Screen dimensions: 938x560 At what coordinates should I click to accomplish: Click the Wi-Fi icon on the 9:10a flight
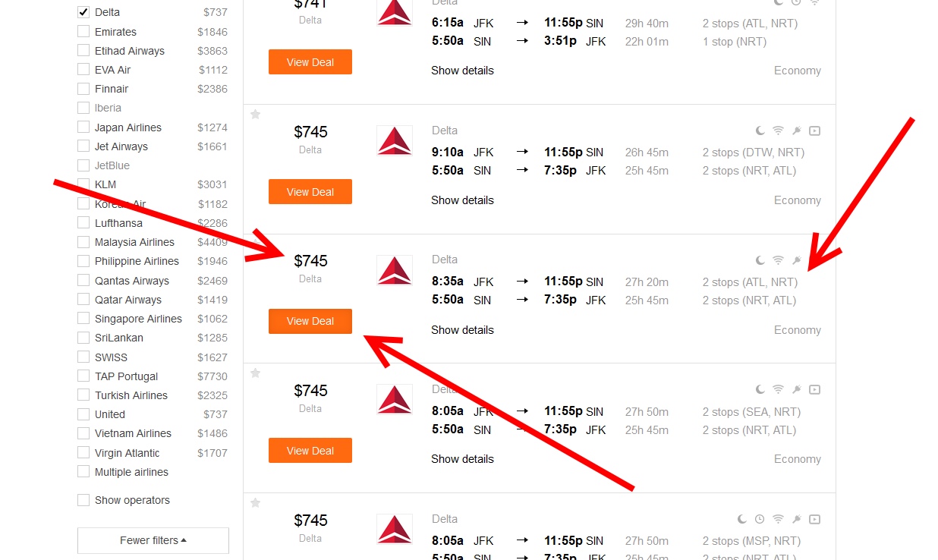coord(778,131)
